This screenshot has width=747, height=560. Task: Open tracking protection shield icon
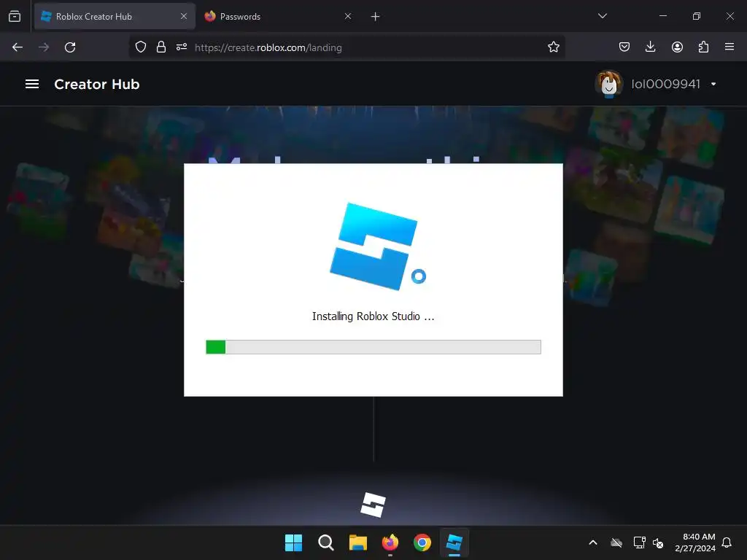[141, 47]
